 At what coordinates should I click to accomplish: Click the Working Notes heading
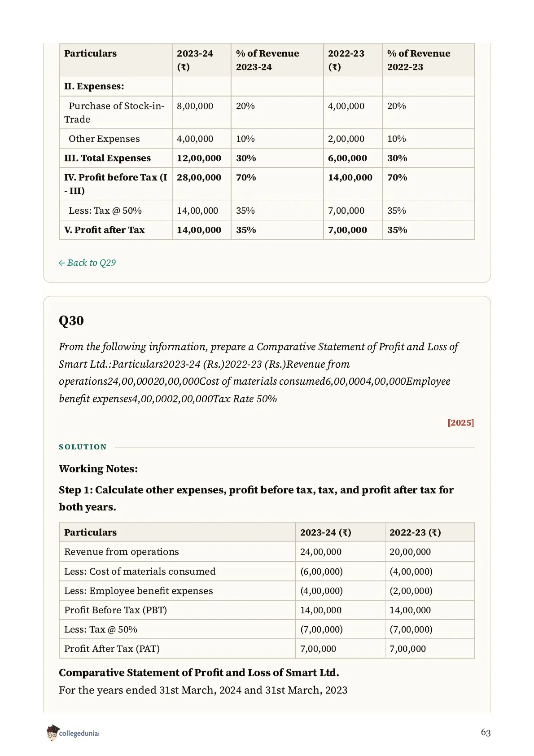pyautogui.click(x=98, y=469)
